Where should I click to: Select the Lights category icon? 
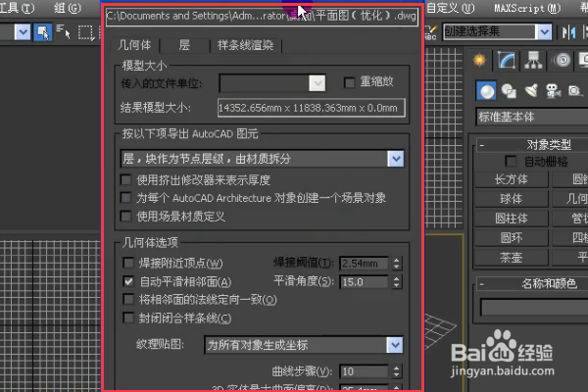pyautogui.click(x=531, y=91)
